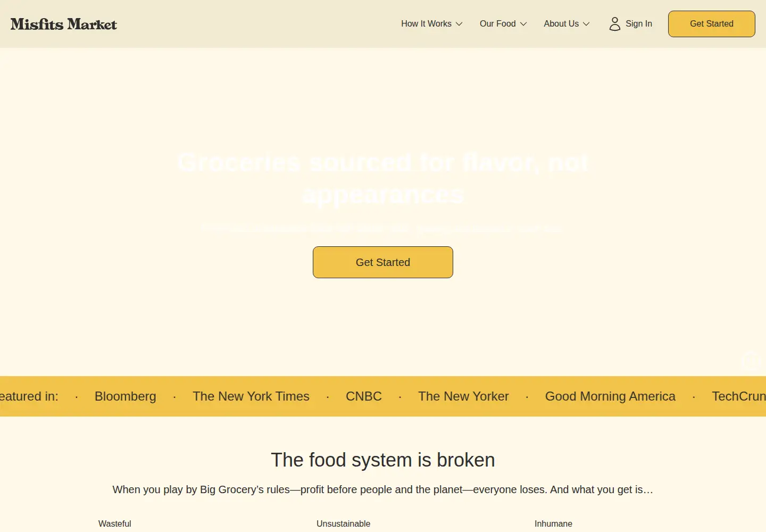This screenshot has height=532, width=766.
Task: Click the heading "The food system is broken"
Action: pos(383,460)
